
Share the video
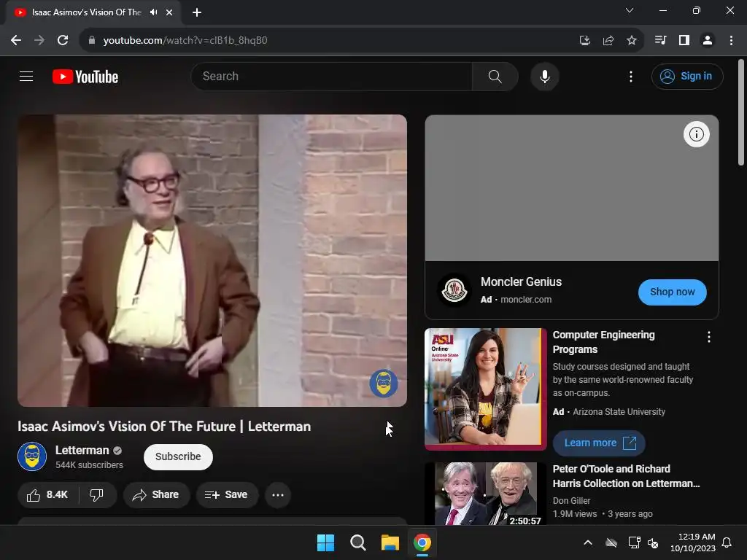(x=156, y=495)
